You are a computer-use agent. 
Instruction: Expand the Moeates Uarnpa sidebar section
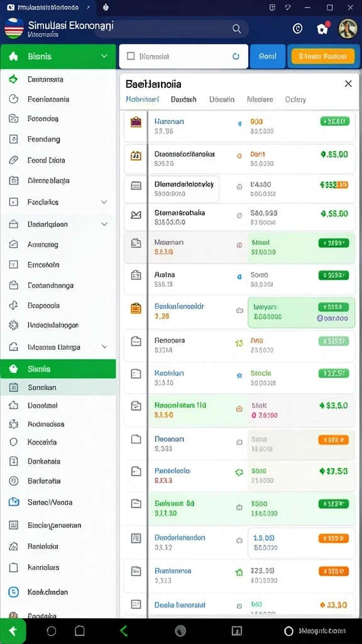click(104, 347)
